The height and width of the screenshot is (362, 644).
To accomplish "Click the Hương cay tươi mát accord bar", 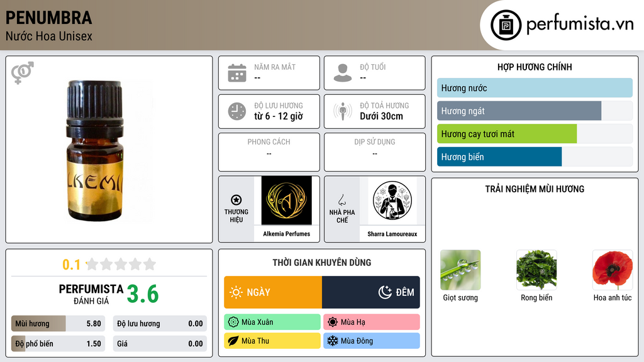I will tap(535, 134).
